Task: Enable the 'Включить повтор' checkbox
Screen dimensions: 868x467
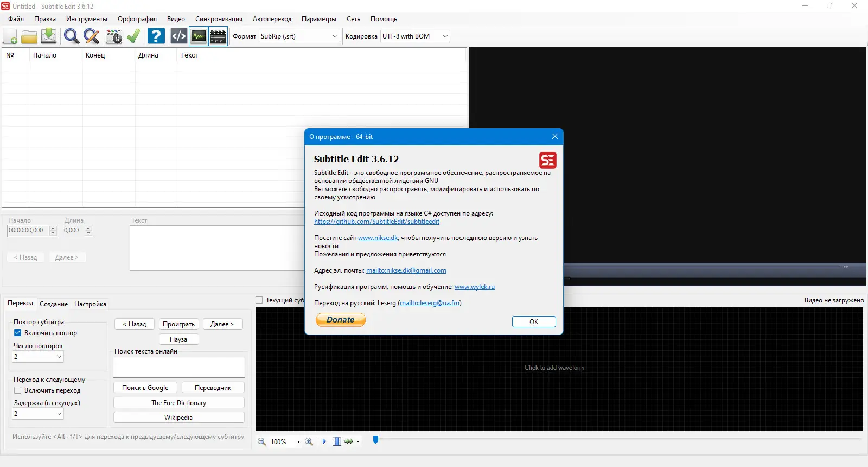Action: coord(18,332)
